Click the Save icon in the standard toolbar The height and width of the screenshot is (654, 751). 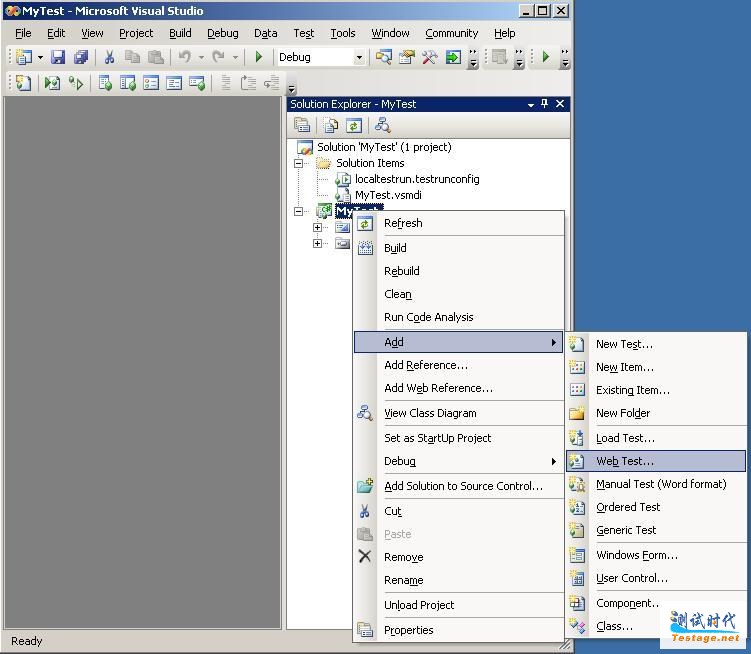point(58,58)
